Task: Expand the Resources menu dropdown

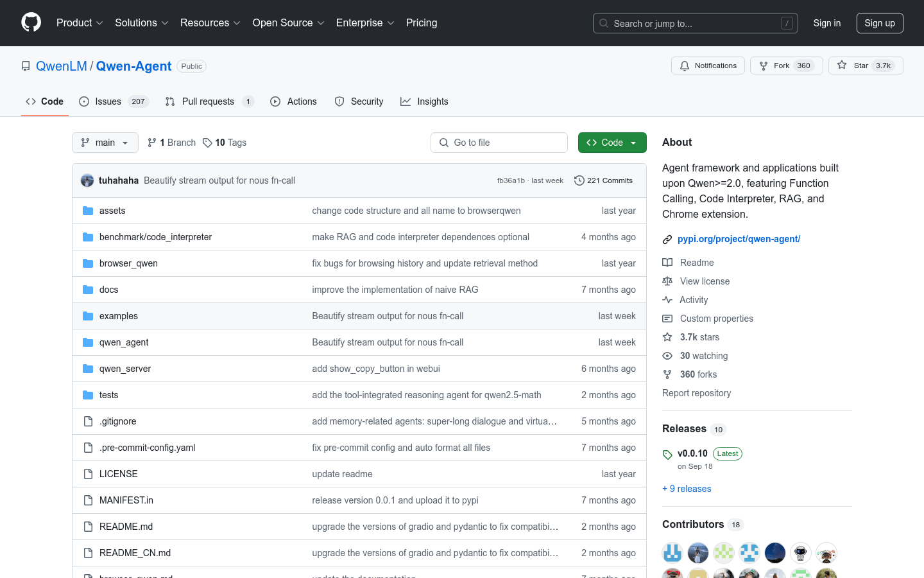Action: pyautogui.click(x=210, y=22)
